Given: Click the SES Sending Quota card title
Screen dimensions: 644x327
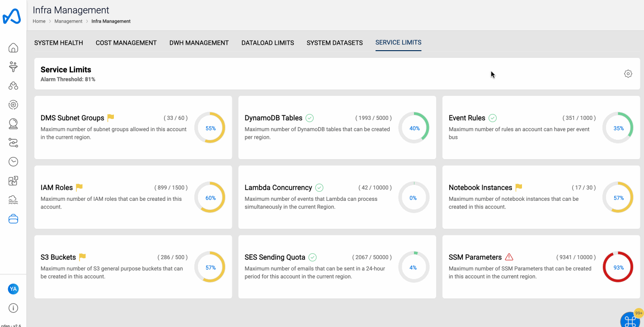Looking at the screenshot, I should pos(275,257).
